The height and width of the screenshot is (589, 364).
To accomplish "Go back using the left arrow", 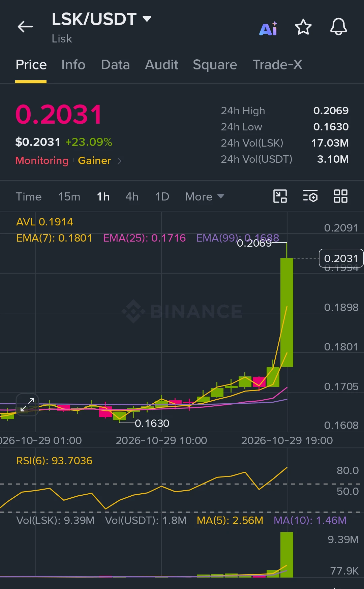I will (x=25, y=27).
